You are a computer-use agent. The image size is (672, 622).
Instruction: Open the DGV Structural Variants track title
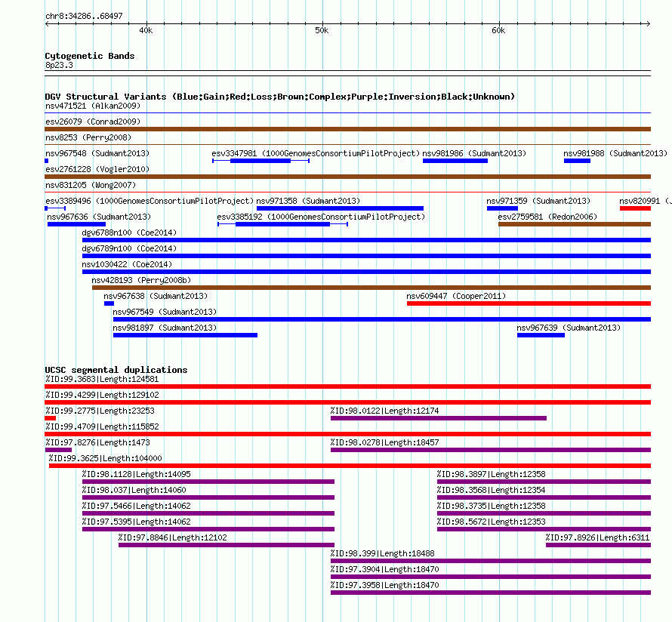pyautogui.click(x=280, y=97)
